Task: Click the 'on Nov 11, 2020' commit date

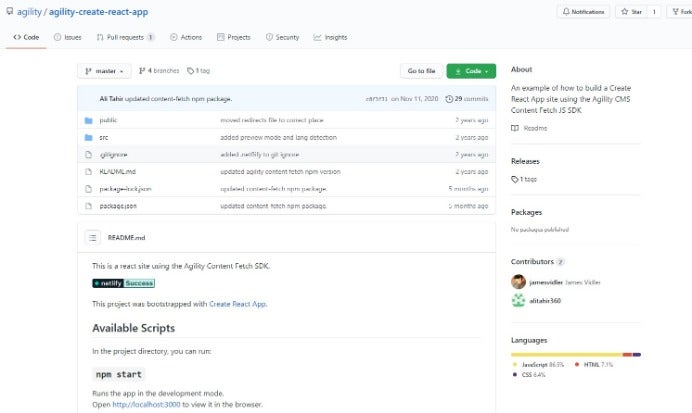Action: pyautogui.click(x=414, y=99)
